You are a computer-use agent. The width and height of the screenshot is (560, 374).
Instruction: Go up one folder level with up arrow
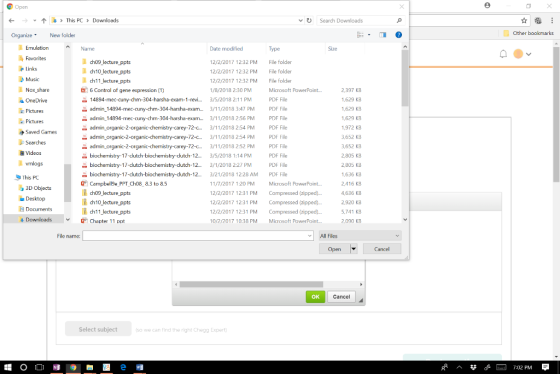pyautogui.click(x=44, y=21)
